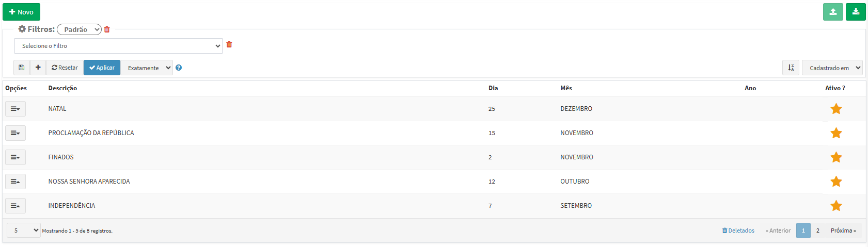The width and height of the screenshot is (868, 247).
Task: Open the 'Selecione o Filtro' dropdown
Action: [x=118, y=46]
